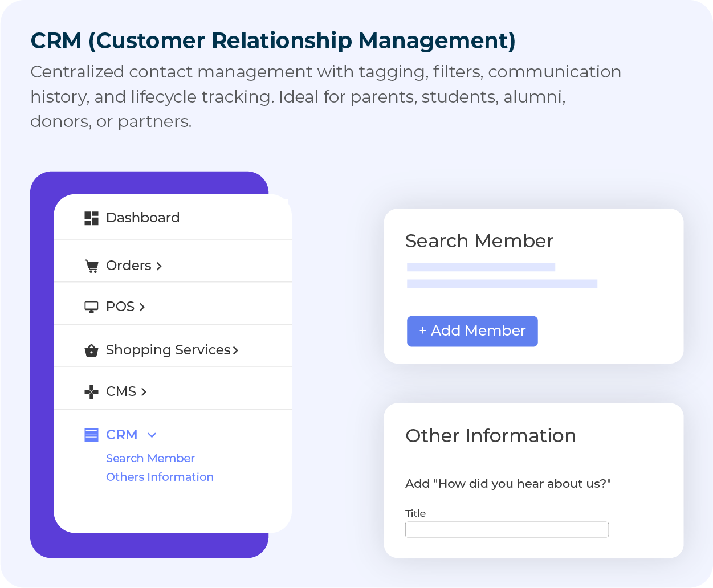The width and height of the screenshot is (713, 588).
Task: Collapse the CRM section
Action: tap(152, 435)
